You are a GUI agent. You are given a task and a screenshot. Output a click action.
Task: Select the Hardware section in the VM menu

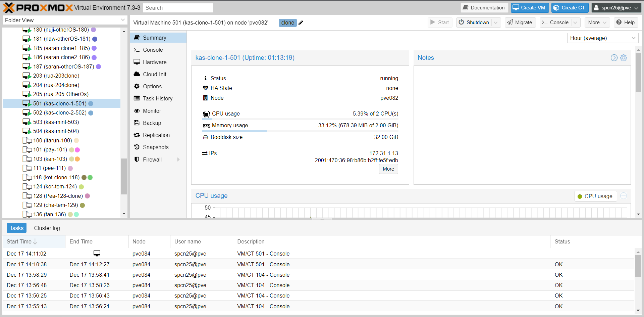coord(154,62)
